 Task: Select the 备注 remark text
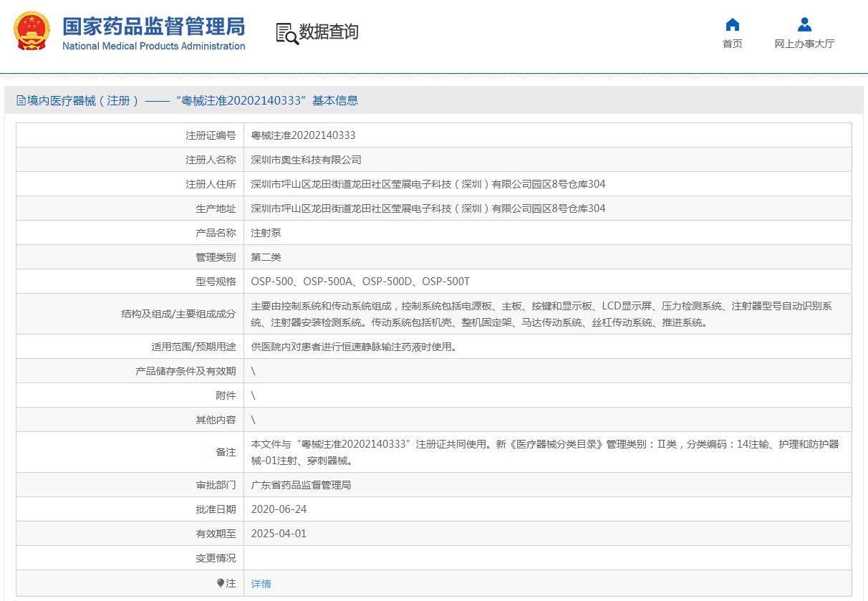click(544, 452)
